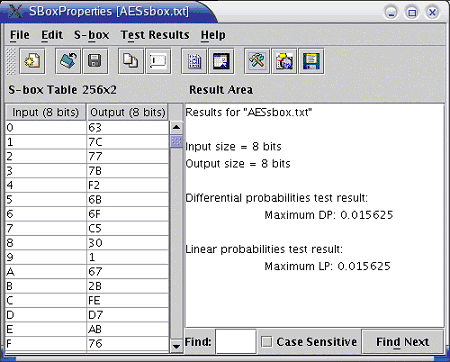
Task: Click the text-cursor box toolbar icon
Action: [158, 61]
